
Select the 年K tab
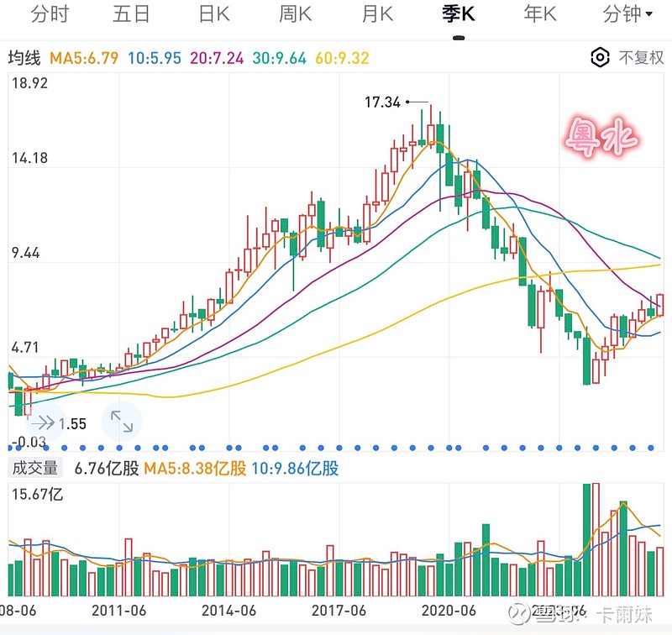[x=540, y=14]
